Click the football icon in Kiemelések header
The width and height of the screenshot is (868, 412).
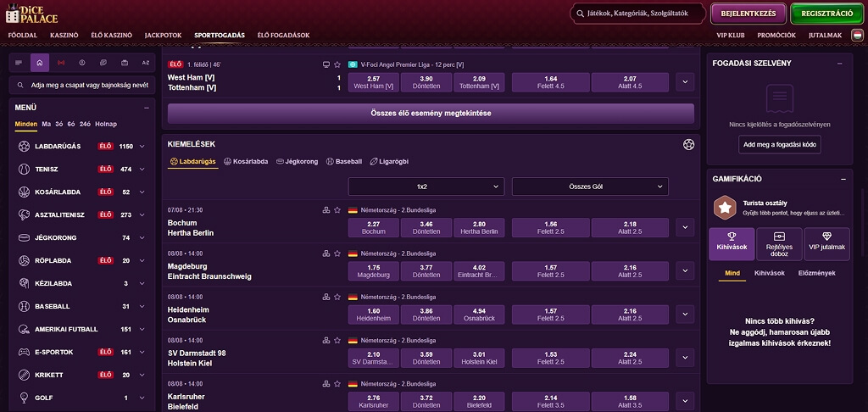pos(688,144)
